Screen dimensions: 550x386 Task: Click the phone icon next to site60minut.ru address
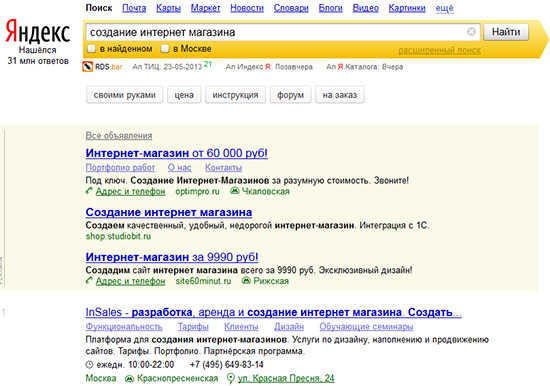pyautogui.click(x=89, y=281)
